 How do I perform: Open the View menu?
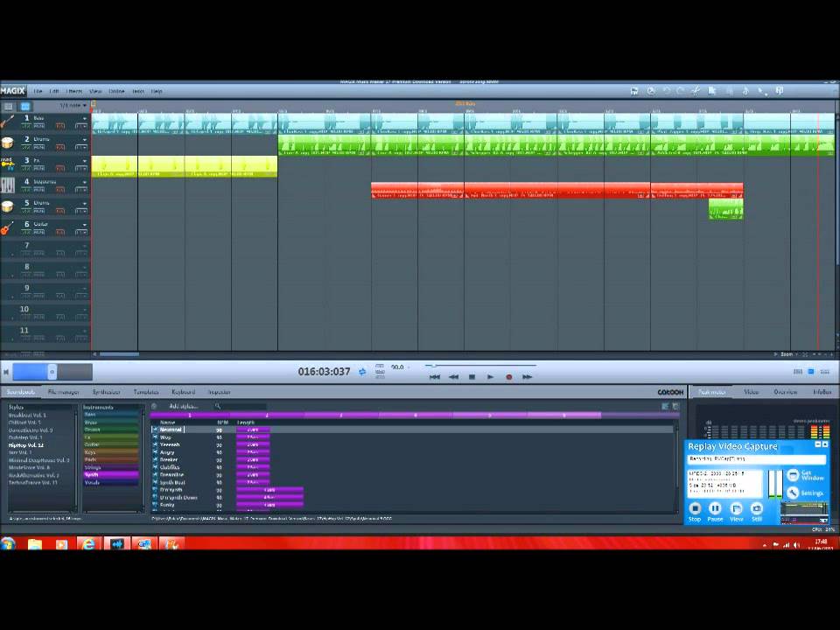coord(95,91)
